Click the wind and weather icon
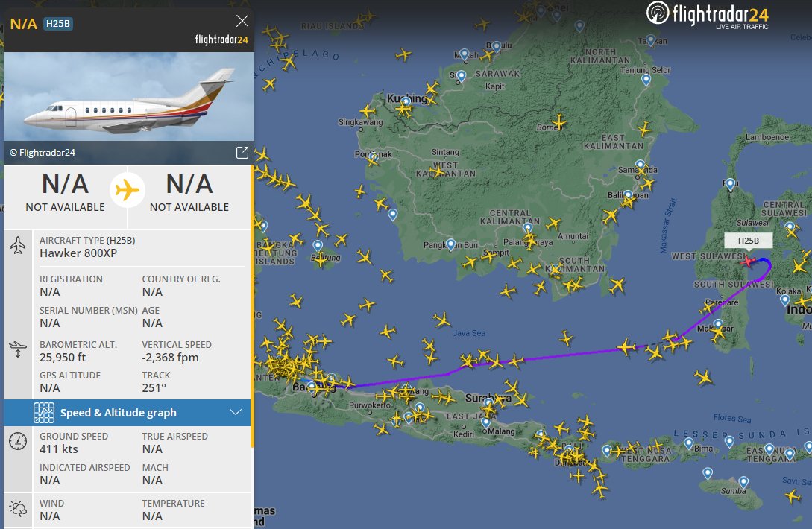This screenshot has width=812, height=529. point(18,508)
